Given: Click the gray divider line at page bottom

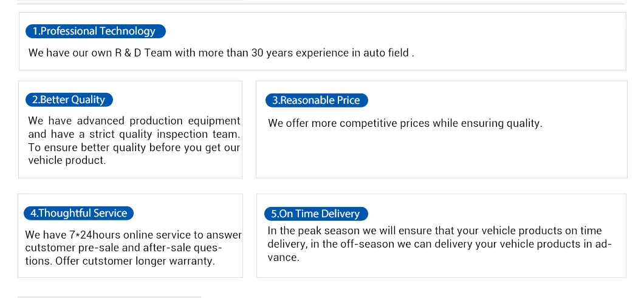Looking at the screenshot, I should point(109,297).
